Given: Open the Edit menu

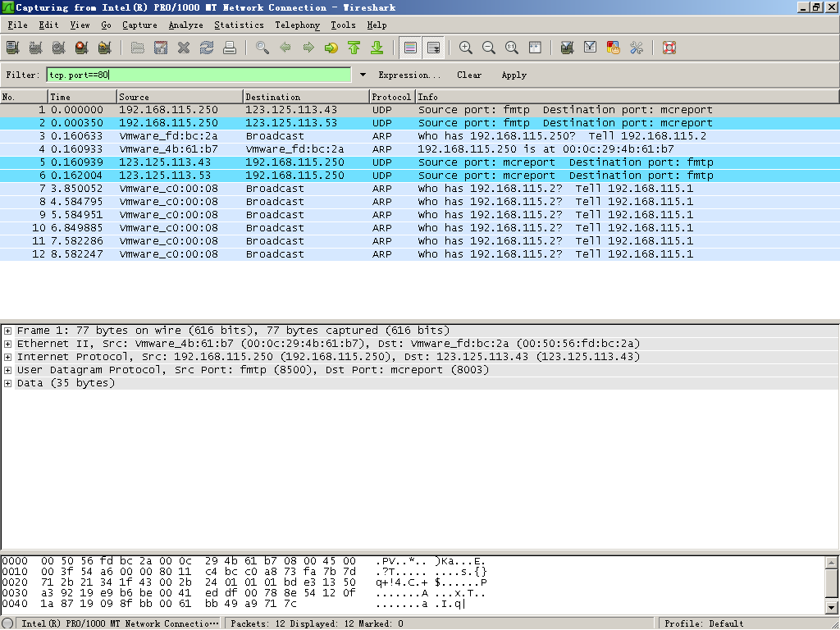Looking at the screenshot, I should 48,25.
